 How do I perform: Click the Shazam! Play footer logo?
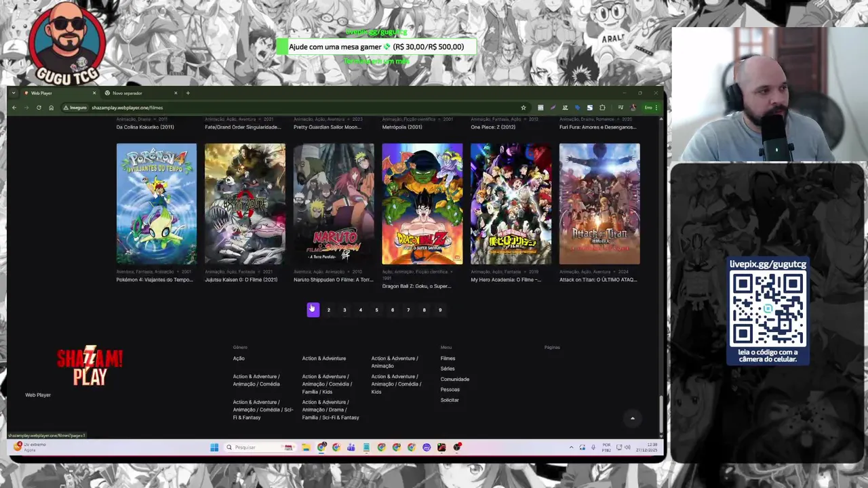[90, 367]
